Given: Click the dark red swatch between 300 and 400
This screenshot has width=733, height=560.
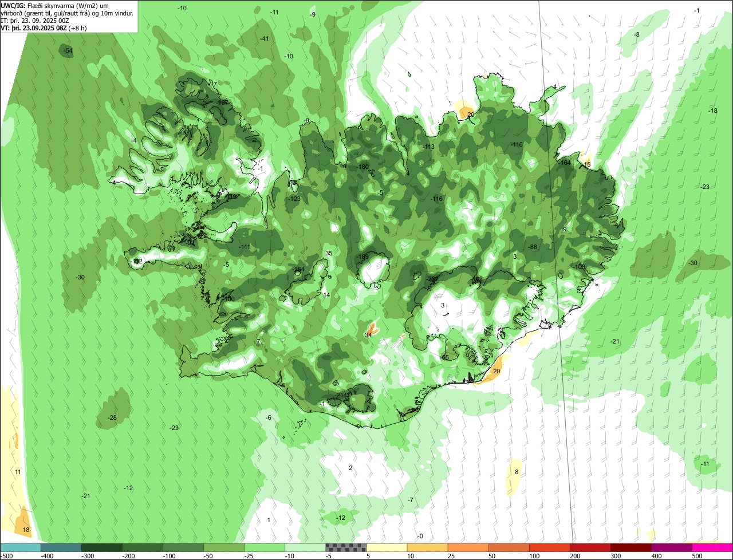Looking at the screenshot, I should click(x=631, y=547).
